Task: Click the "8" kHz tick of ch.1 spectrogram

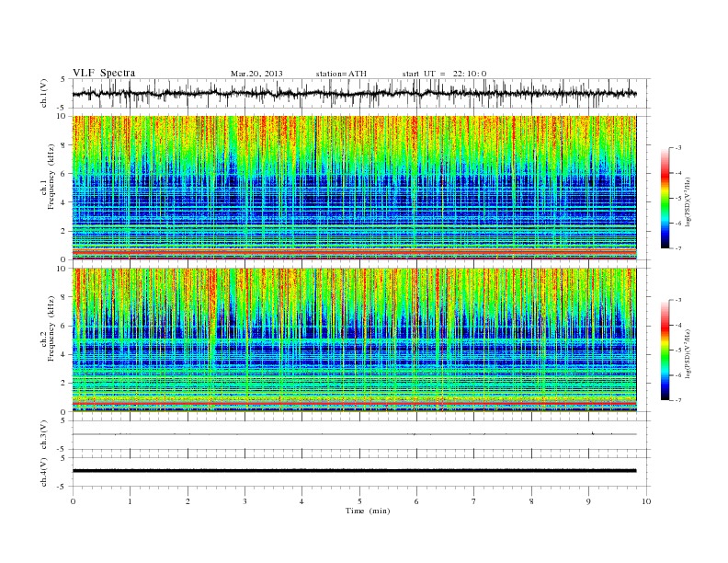Action: pyautogui.click(x=64, y=145)
